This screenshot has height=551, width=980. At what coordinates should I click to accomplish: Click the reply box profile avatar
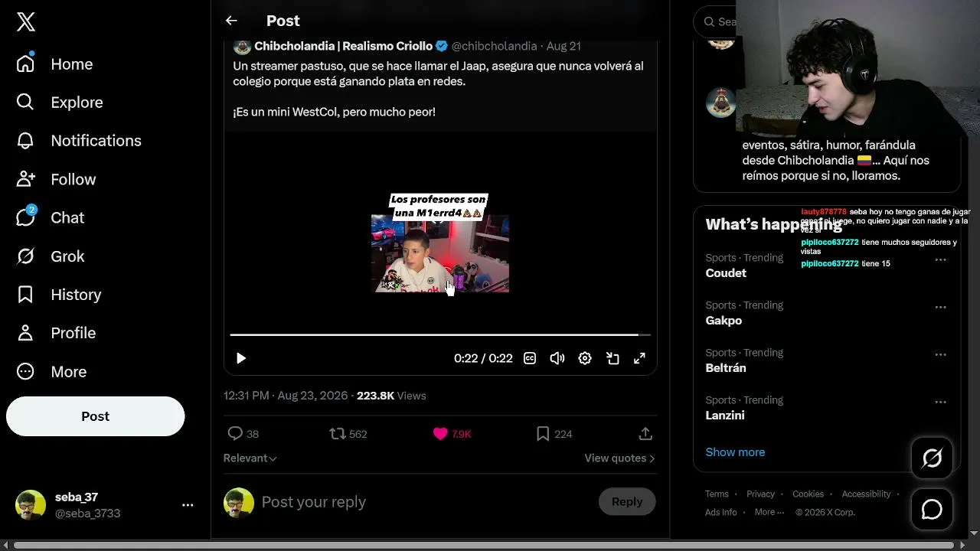pyautogui.click(x=239, y=503)
